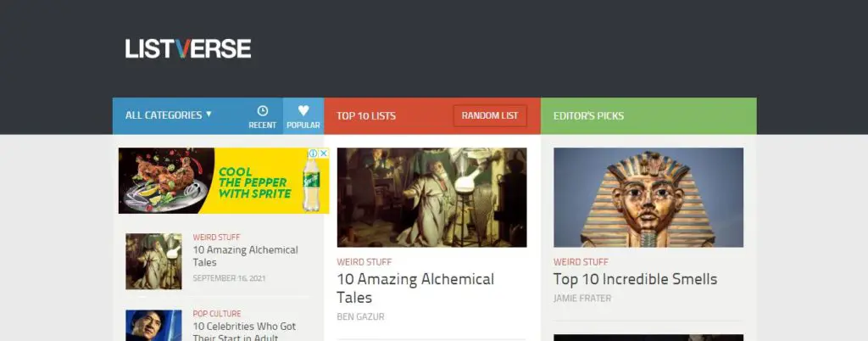Open the pharaoh mask image
This screenshot has height=341, width=868.
648,197
